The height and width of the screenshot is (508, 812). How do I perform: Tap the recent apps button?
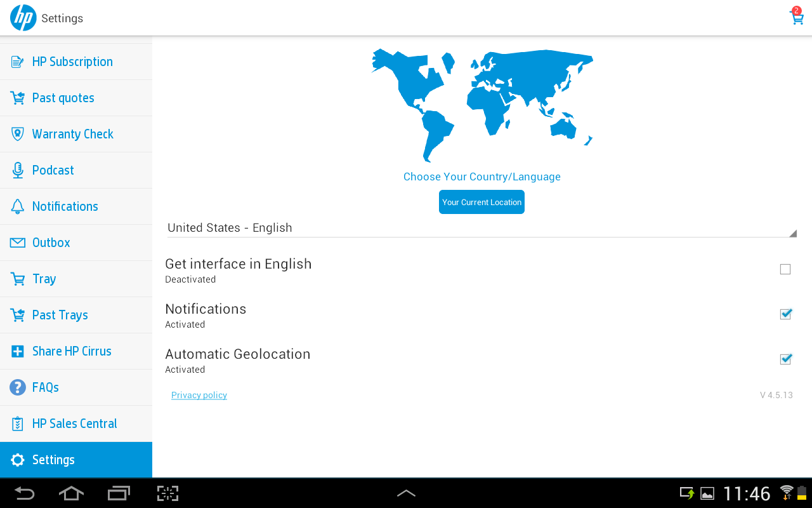pyautogui.click(x=119, y=493)
